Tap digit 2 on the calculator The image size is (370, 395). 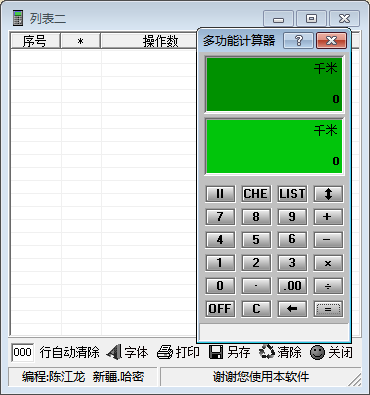[x=256, y=263]
